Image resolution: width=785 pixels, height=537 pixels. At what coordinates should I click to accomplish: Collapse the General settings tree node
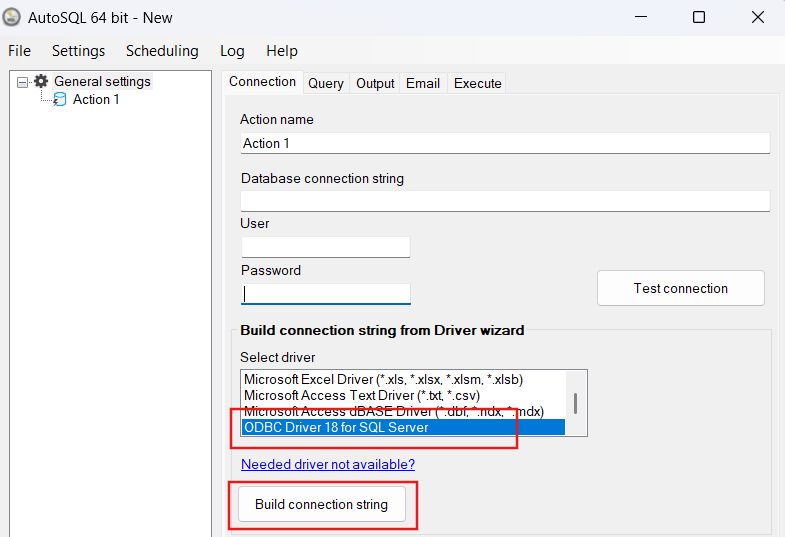(x=23, y=82)
